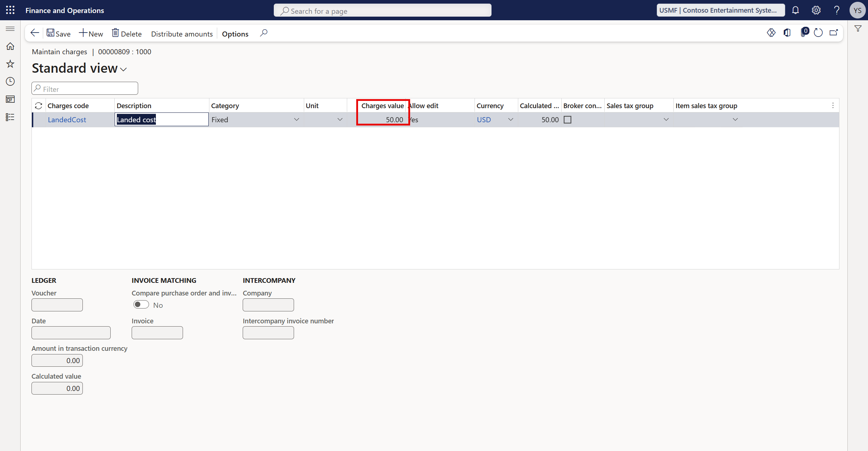The height and width of the screenshot is (451, 868).
Task: Click the Delete button
Action: pos(127,34)
